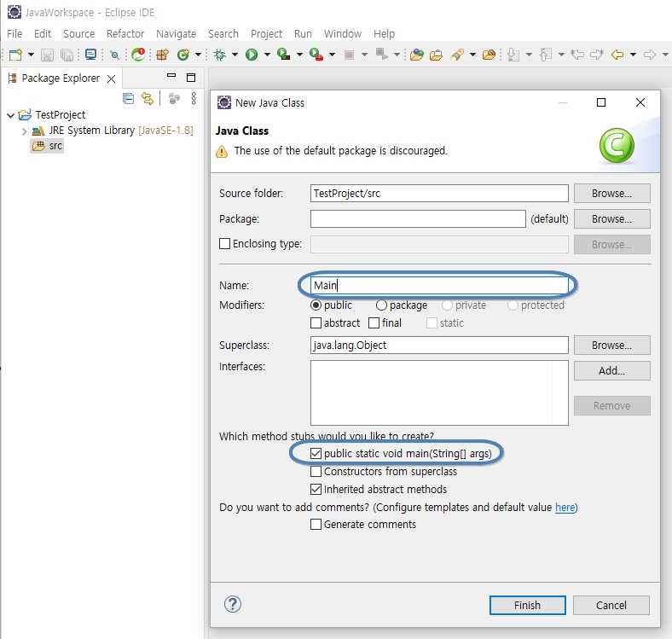
Task: Click the Coverage run icon
Action: click(284, 55)
